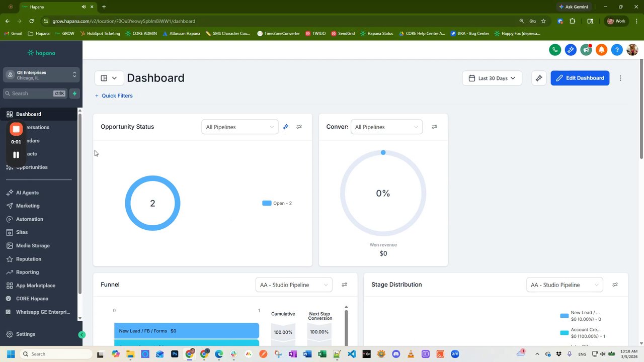The height and width of the screenshot is (362, 644).
Task: Click the green megaphone announcements icon
Action: point(586,50)
